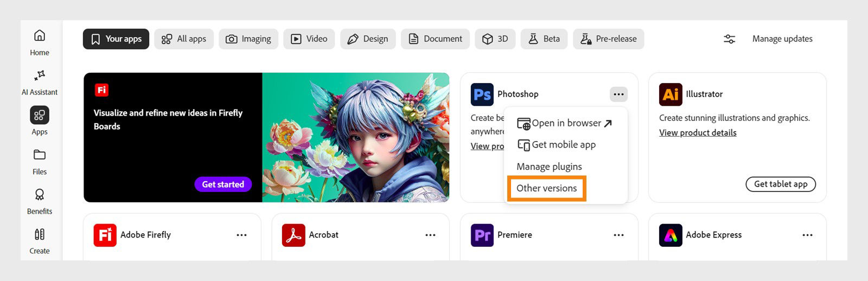Click Get tablet app for Illustrator
Screen dimensions: 868x281
[x=781, y=184]
